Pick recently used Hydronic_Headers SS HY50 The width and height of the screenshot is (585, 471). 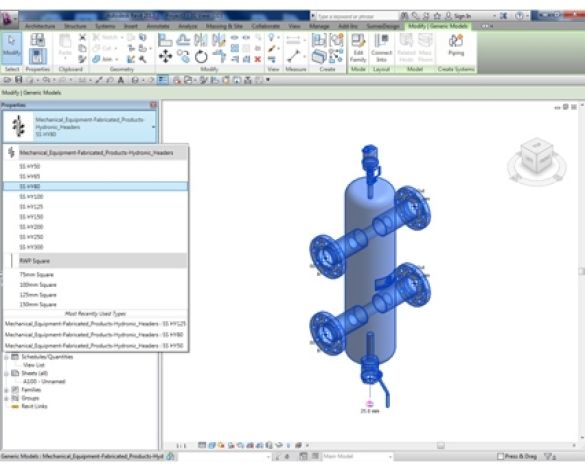(95, 346)
